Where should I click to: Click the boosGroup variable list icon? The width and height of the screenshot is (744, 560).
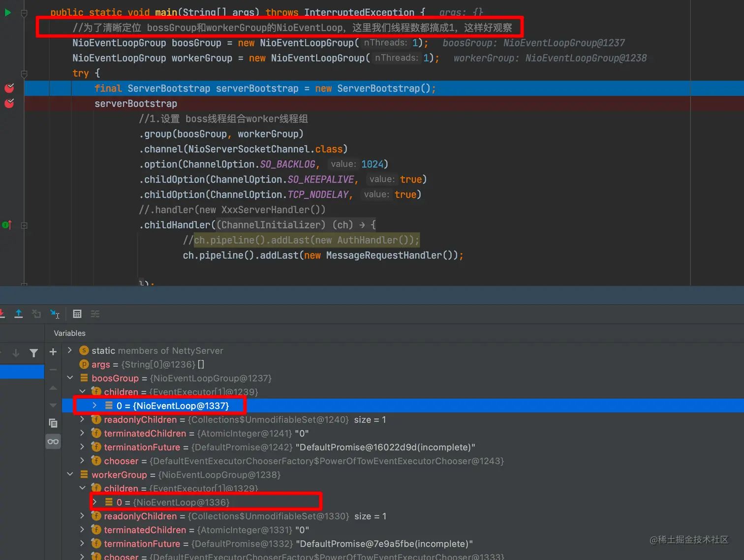(x=84, y=378)
